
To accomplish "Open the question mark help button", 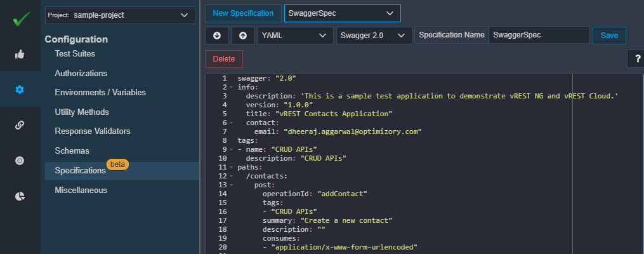I will click(x=637, y=59).
